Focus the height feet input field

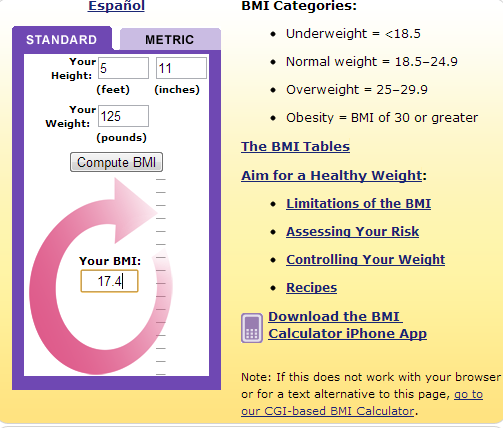coord(123,68)
